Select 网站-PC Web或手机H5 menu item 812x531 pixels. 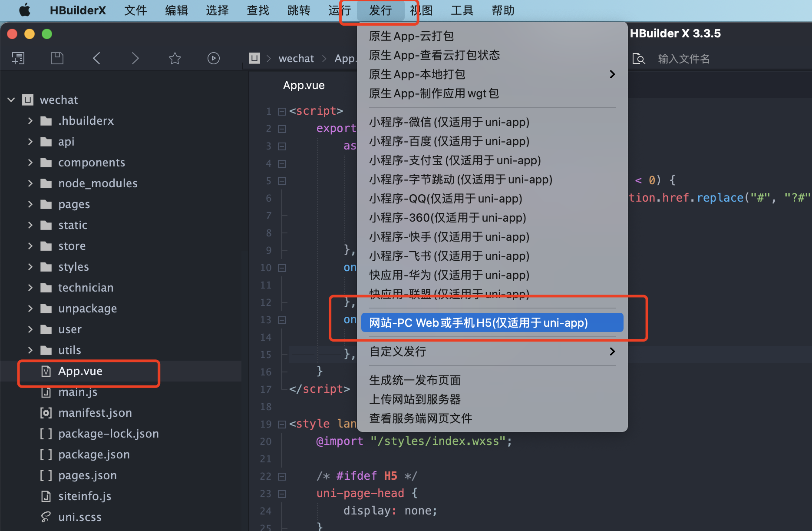click(478, 323)
